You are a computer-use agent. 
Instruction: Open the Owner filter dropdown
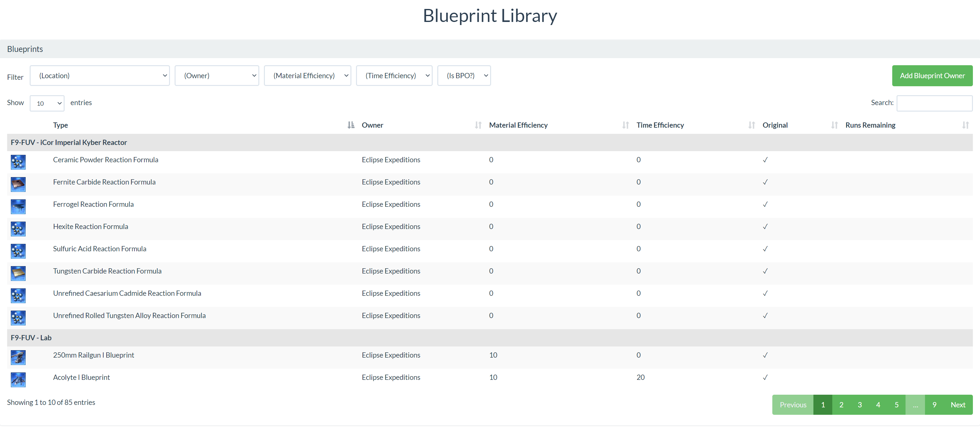pos(217,76)
